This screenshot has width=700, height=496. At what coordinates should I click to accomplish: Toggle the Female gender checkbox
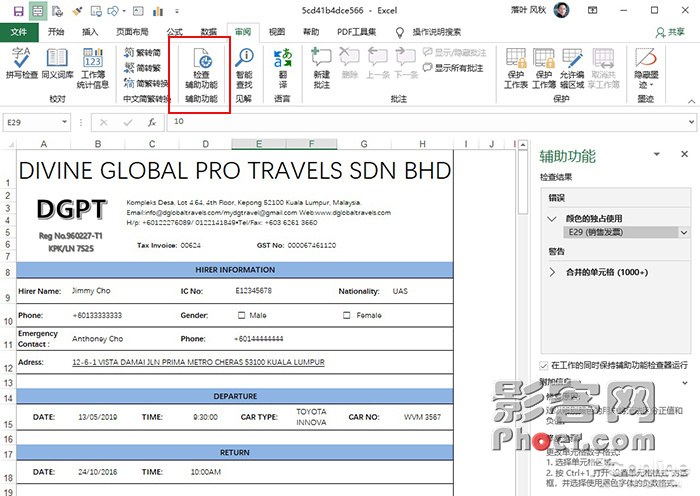[346, 315]
